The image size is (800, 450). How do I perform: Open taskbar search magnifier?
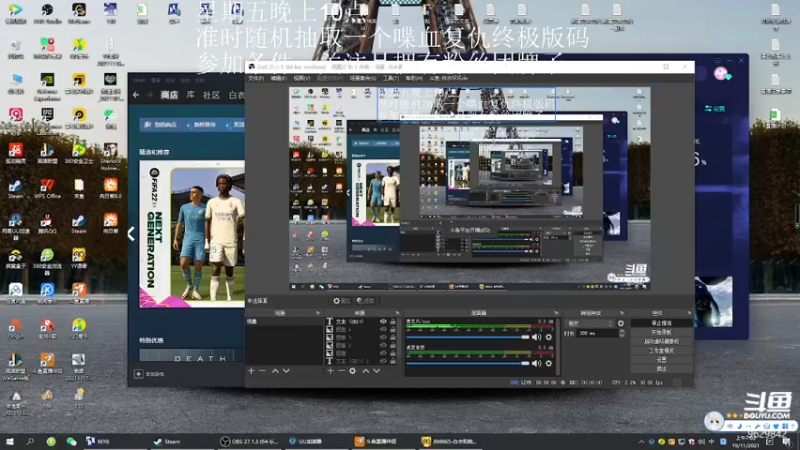click(x=30, y=441)
